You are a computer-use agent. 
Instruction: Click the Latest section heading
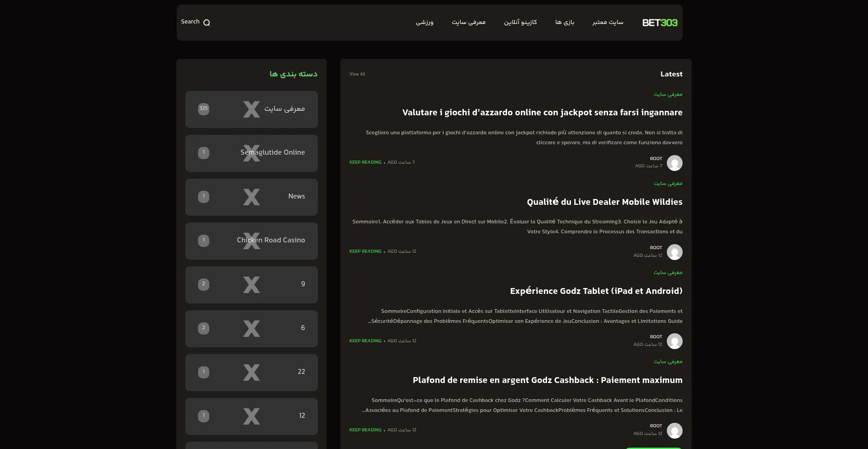point(671,74)
